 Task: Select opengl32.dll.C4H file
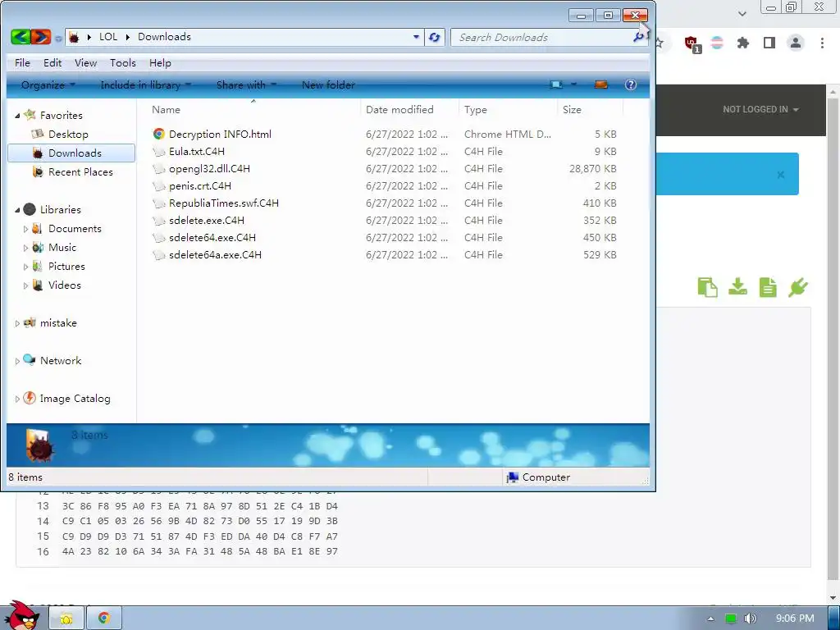[x=209, y=168]
